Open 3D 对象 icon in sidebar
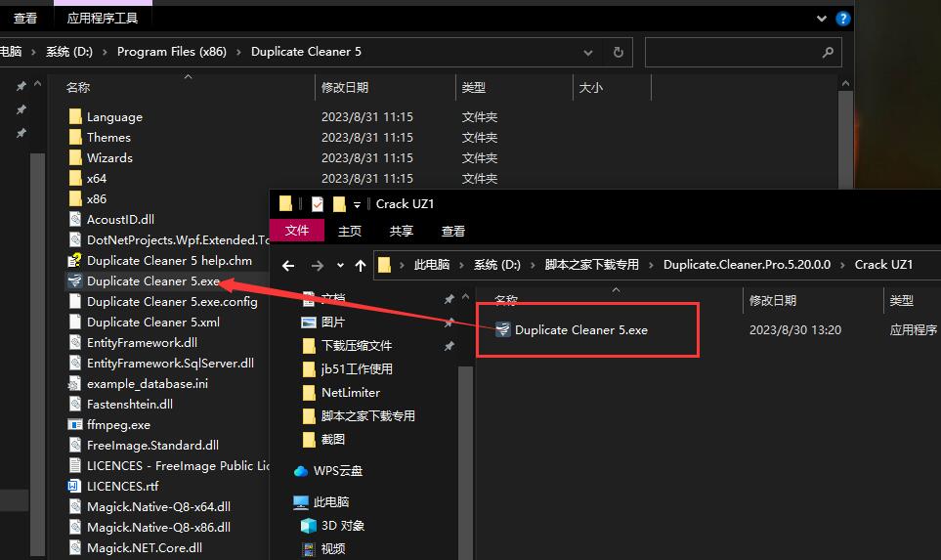The image size is (941, 560). click(308, 526)
